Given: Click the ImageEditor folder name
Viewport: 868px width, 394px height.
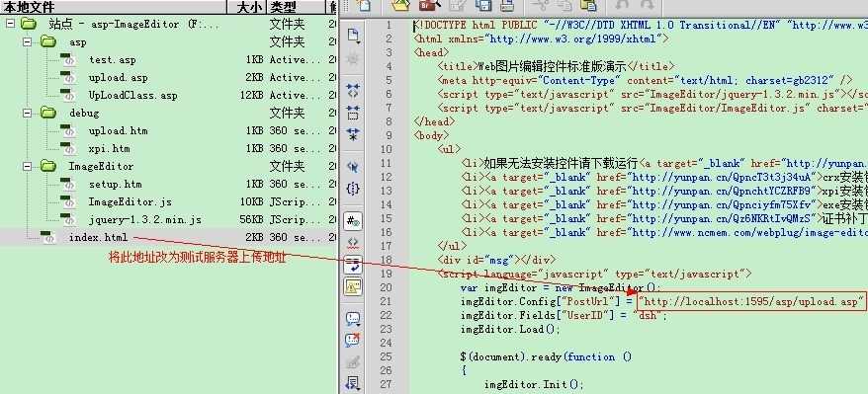Looking at the screenshot, I should pos(101,166).
